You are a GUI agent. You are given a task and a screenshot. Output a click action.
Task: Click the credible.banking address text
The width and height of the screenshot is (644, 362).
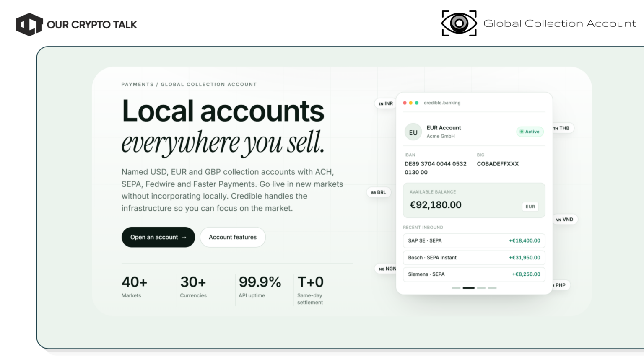pos(442,103)
